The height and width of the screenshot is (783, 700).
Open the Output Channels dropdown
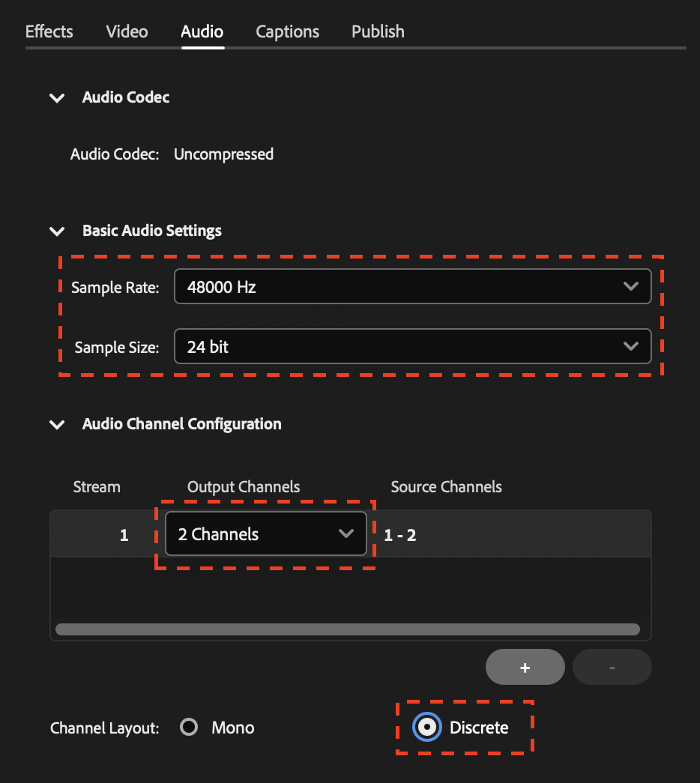click(x=266, y=533)
